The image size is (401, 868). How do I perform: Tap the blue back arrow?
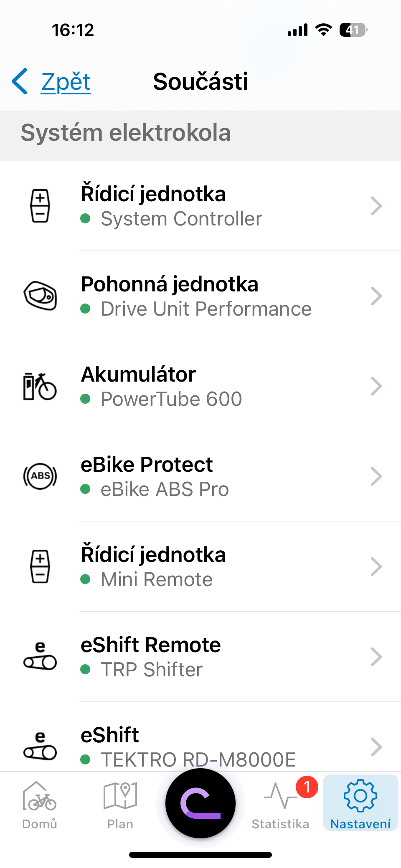pos(20,81)
